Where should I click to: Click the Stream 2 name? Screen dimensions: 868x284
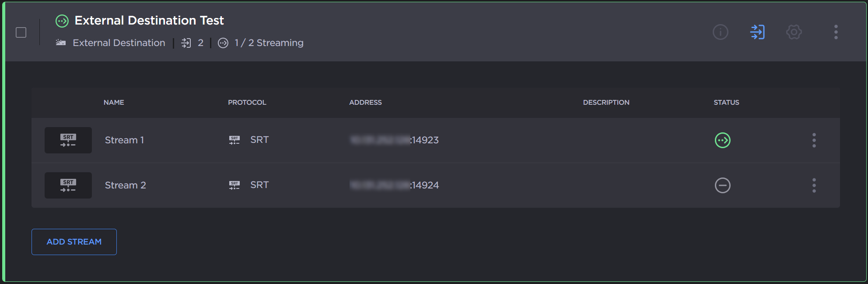coord(125,185)
